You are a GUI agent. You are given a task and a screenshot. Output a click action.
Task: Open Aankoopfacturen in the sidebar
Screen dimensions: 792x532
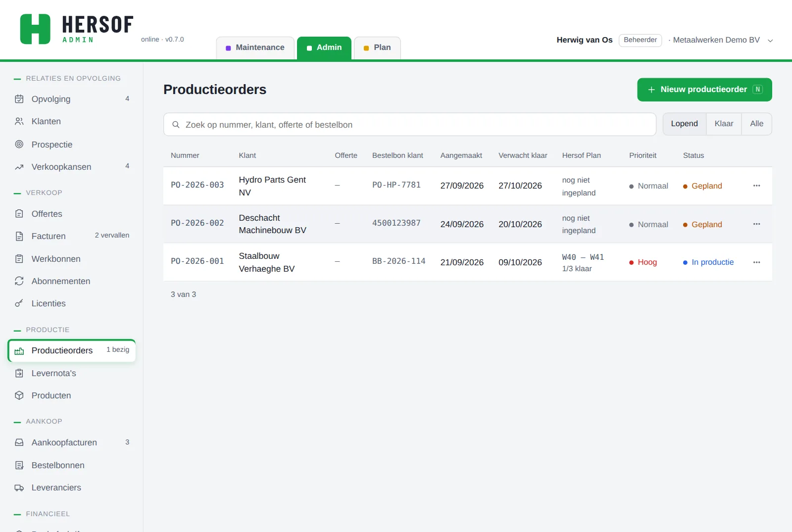(x=72, y=442)
